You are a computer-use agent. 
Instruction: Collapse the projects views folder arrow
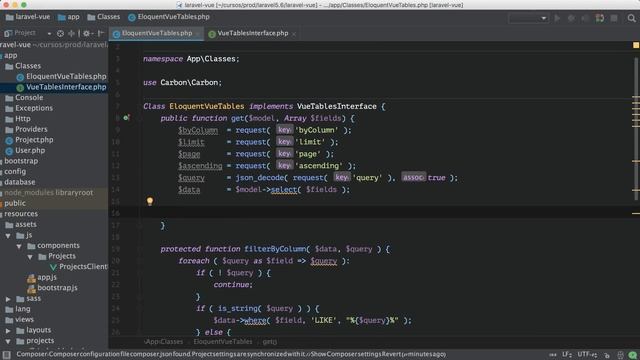tap(8, 341)
